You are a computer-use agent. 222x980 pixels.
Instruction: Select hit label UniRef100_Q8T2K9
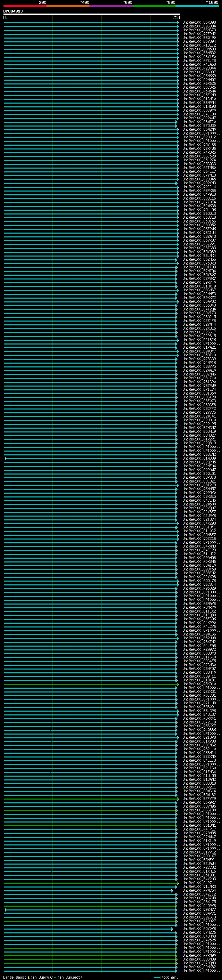click(199, 485)
